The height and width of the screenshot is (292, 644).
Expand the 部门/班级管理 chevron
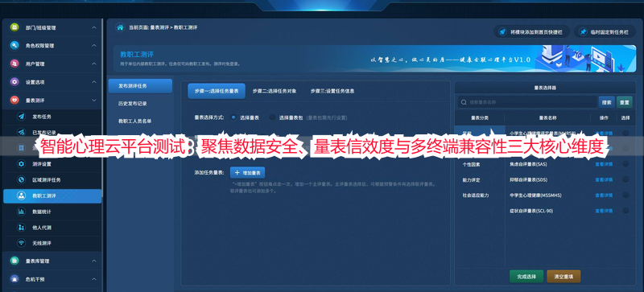point(94,27)
